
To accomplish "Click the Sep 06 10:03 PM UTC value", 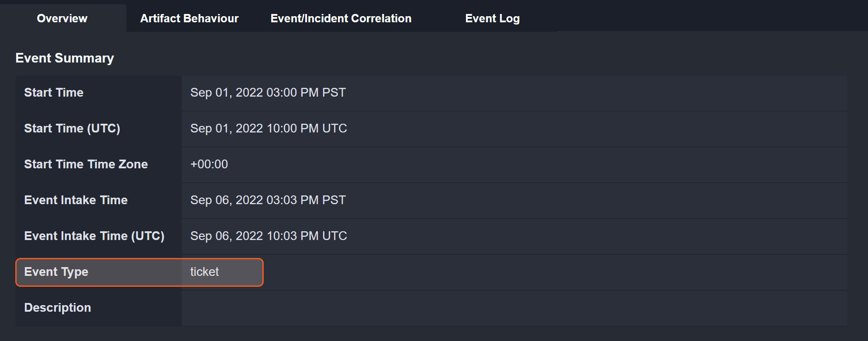I will tap(269, 236).
